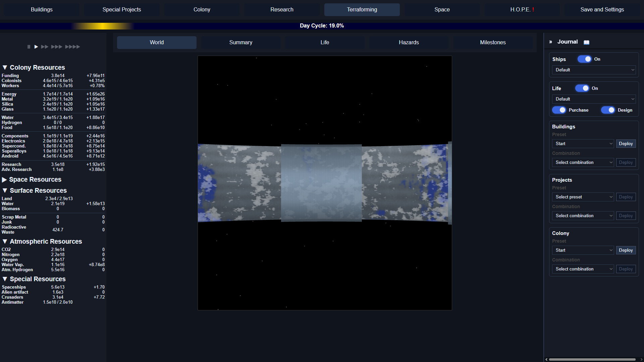Image resolution: width=644 pixels, height=362 pixels.
Task: Open Ships Default dropdown
Action: 594,70
